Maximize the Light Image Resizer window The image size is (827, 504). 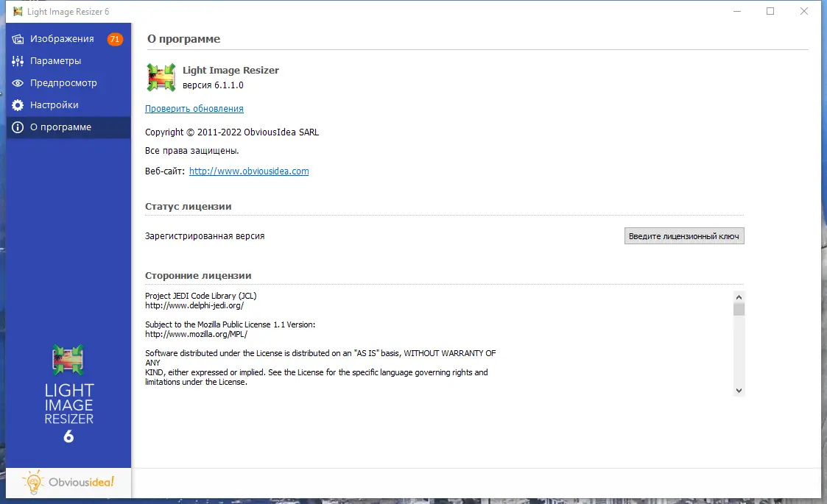point(770,11)
